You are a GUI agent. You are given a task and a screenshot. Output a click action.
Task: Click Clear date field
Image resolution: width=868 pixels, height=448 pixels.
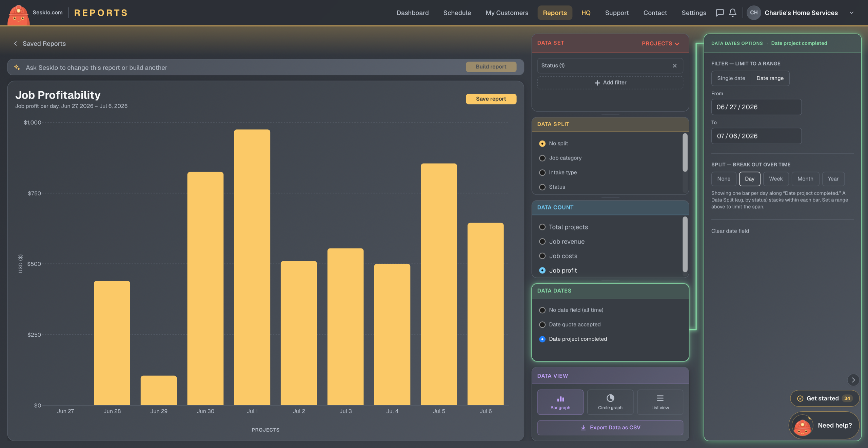[x=730, y=231]
